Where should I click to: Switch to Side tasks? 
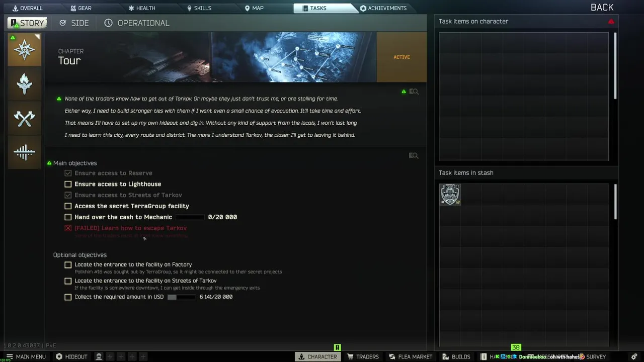74,23
